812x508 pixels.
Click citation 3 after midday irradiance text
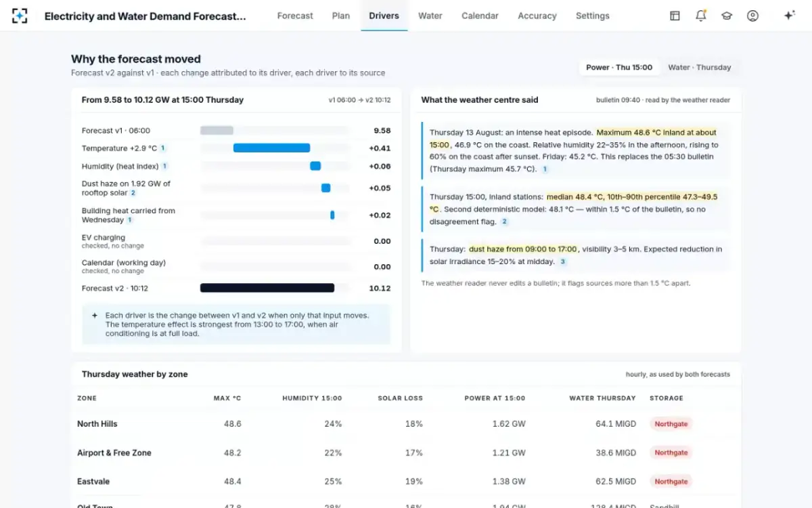(x=562, y=261)
